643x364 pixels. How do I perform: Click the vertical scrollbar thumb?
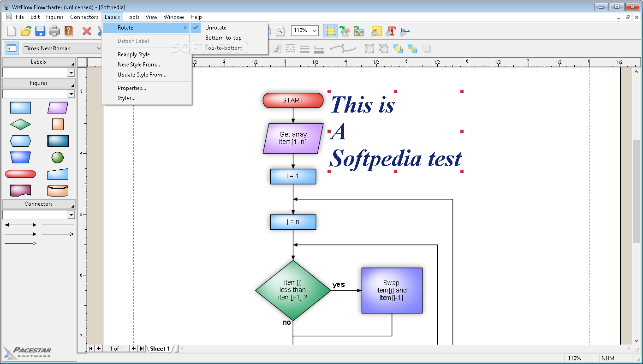pyautogui.click(x=637, y=191)
